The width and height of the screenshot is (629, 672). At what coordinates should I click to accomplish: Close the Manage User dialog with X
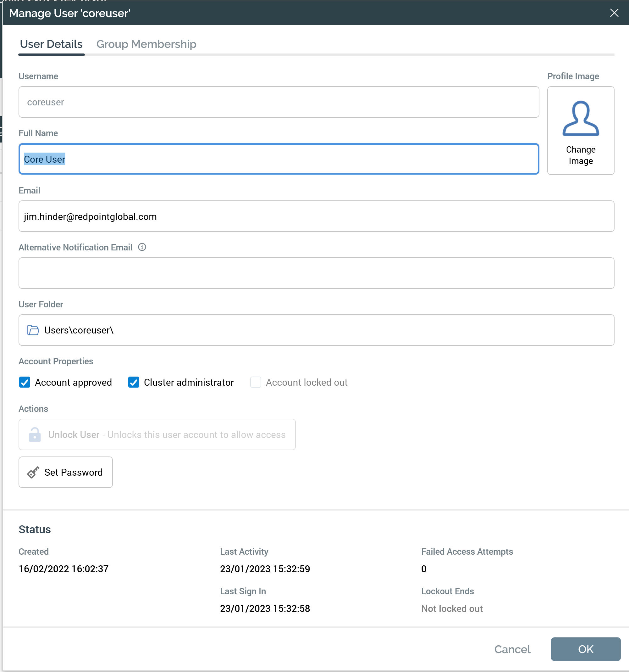point(614,13)
